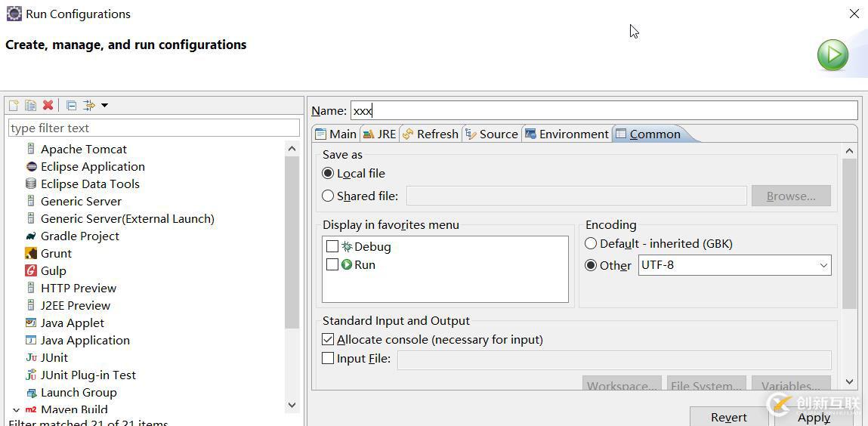The width and height of the screenshot is (868, 426).
Task: Click the JUnit Plug-in Test icon
Action: (31, 375)
